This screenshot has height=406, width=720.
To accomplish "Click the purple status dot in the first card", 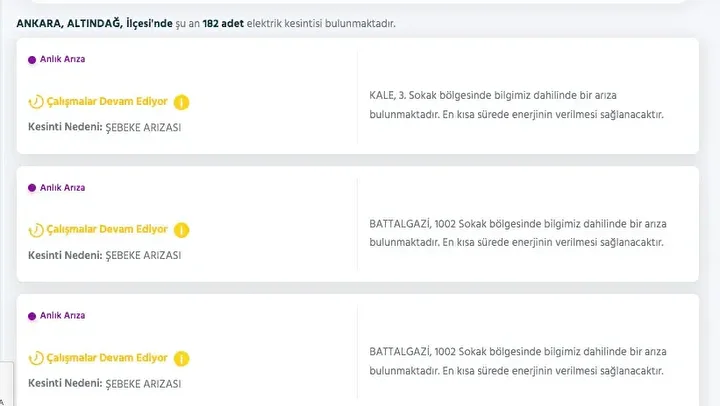I will pos(32,60).
